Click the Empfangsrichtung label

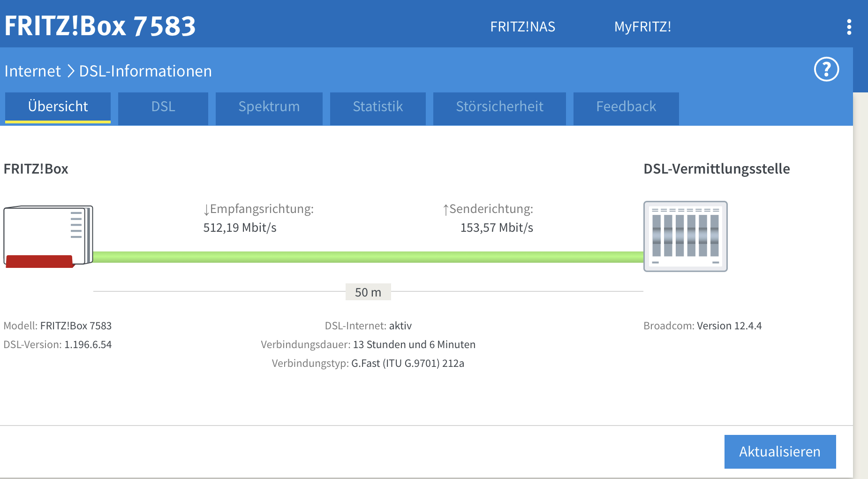coord(258,209)
